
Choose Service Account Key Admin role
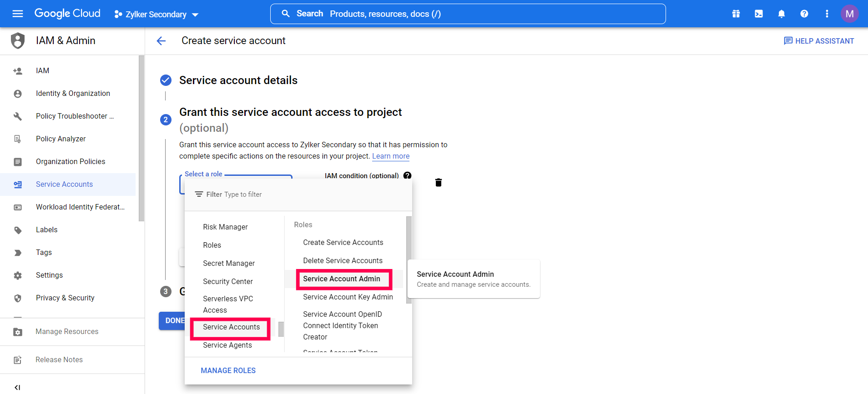[x=348, y=297]
